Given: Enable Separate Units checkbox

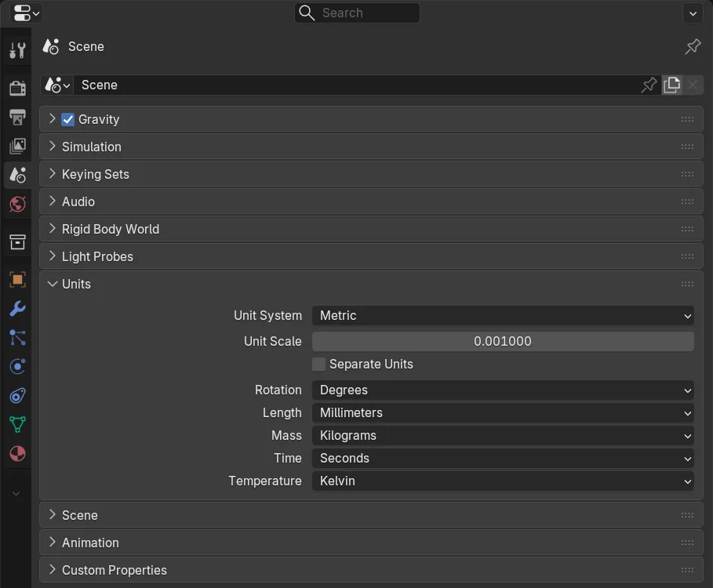Looking at the screenshot, I should [318, 364].
